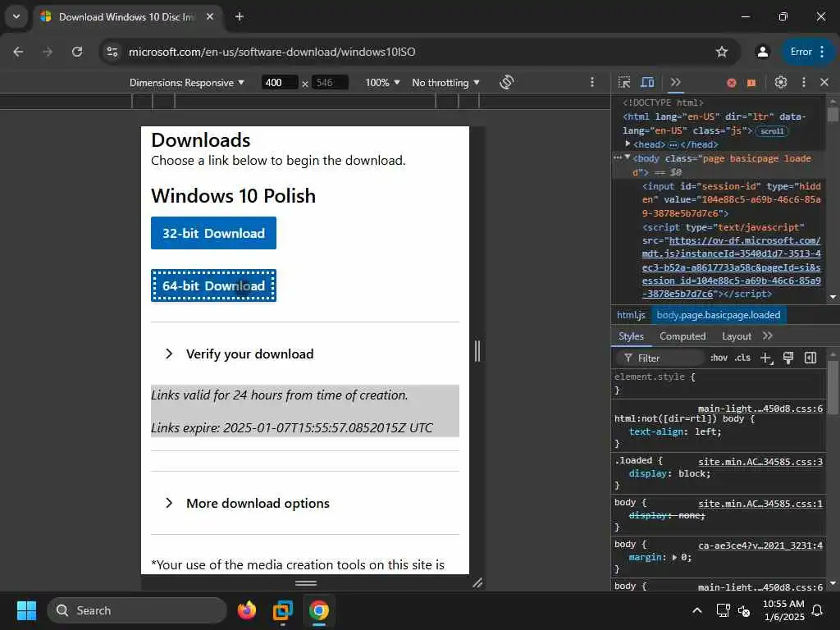
Task: Select body.page.basicpage.loaded breadcrumb
Action: (719, 315)
